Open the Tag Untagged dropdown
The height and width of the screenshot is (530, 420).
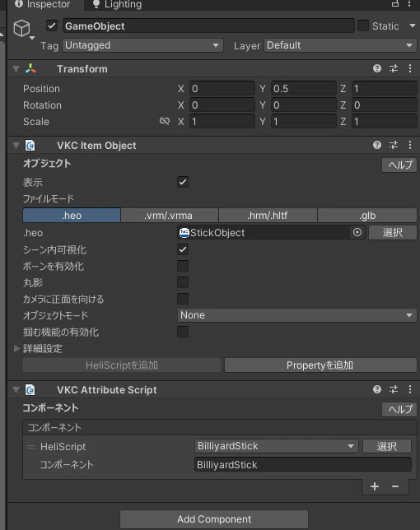[142, 45]
